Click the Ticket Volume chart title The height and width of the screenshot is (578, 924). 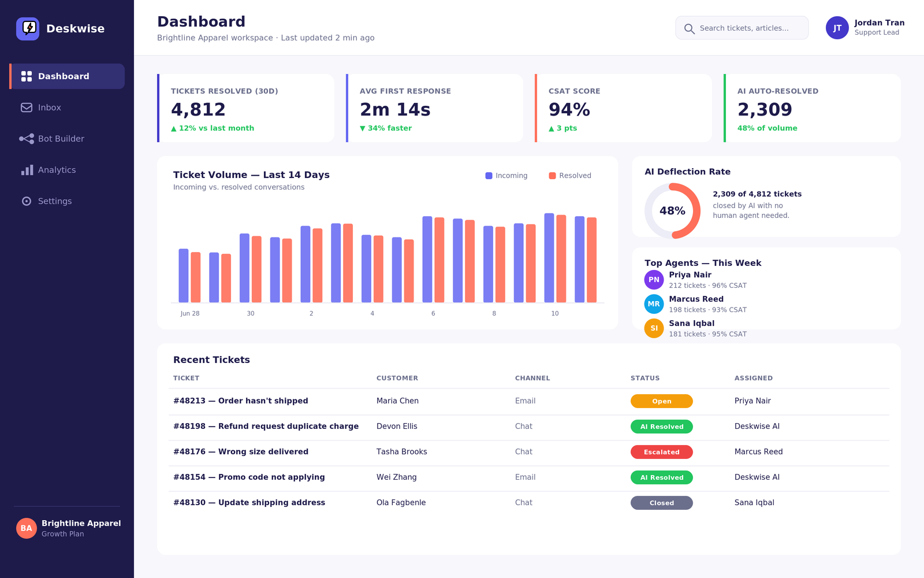pos(251,175)
